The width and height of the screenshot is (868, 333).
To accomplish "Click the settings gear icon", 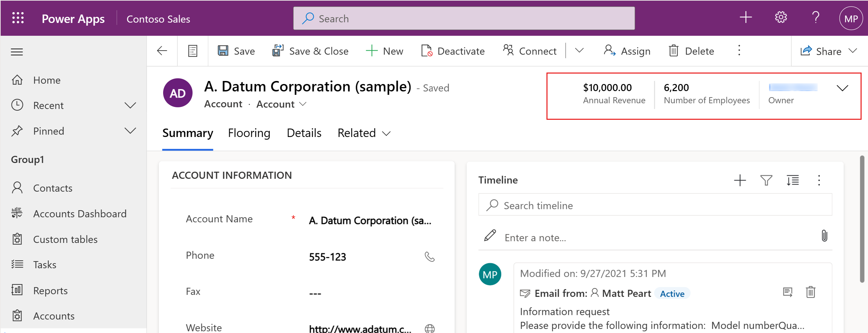I will [781, 17].
